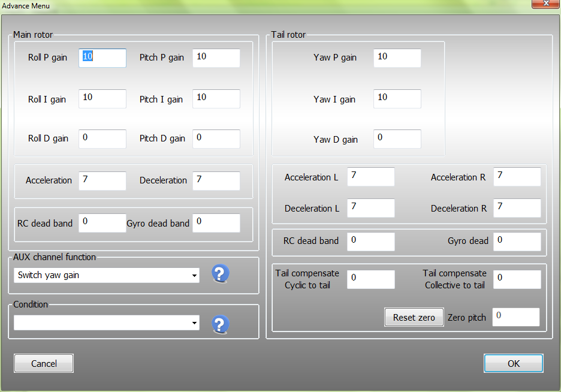Click the Pitch P gain input
Screen dimensions: 561x392
(216, 58)
